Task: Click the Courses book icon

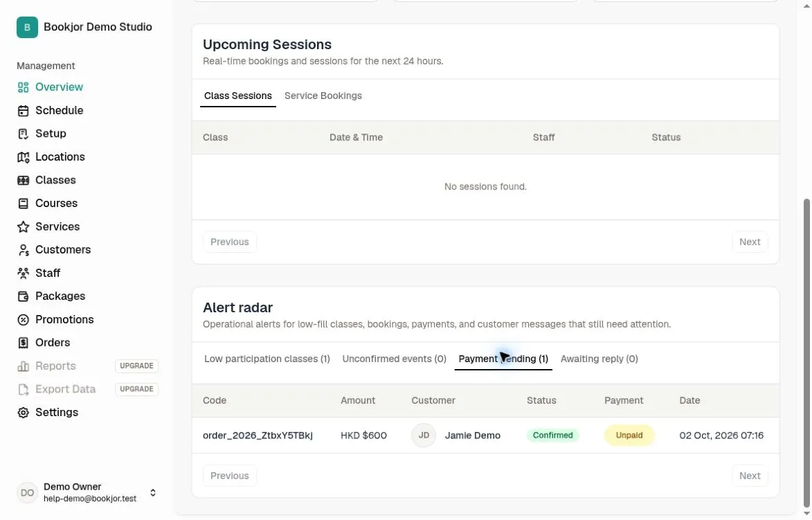Action: pos(23,204)
